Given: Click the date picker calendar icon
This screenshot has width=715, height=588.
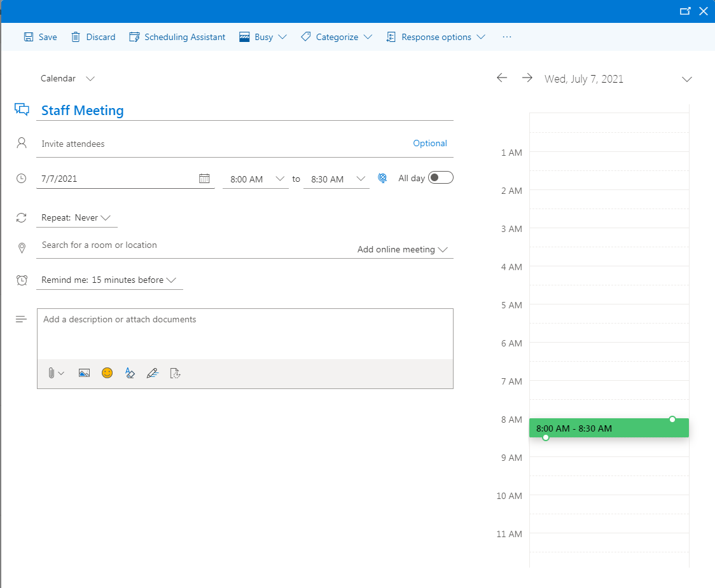Looking at the screenshot, I should (x=204, y=179).
